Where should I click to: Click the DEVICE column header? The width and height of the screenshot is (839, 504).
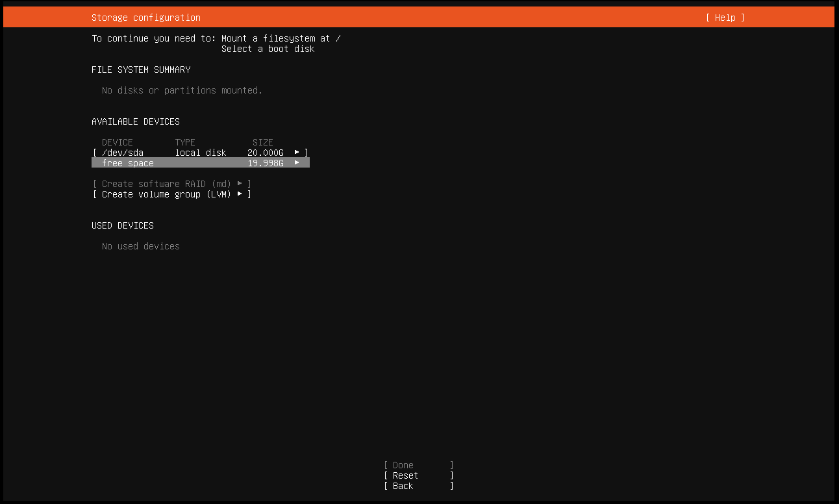pos(118,142)
